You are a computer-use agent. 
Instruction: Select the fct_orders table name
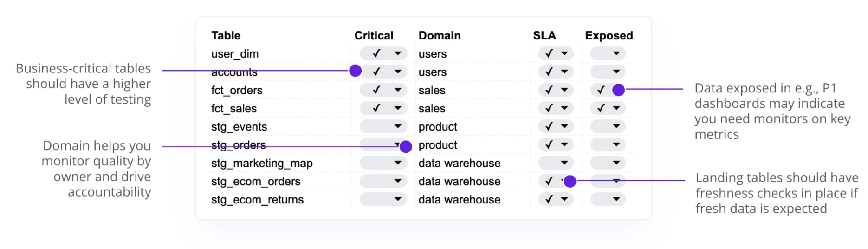coord(237,90)
